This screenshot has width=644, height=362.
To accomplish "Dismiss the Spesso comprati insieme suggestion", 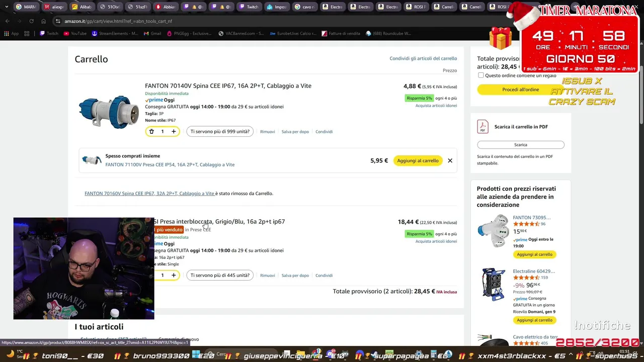I will [x=450, y=161].
